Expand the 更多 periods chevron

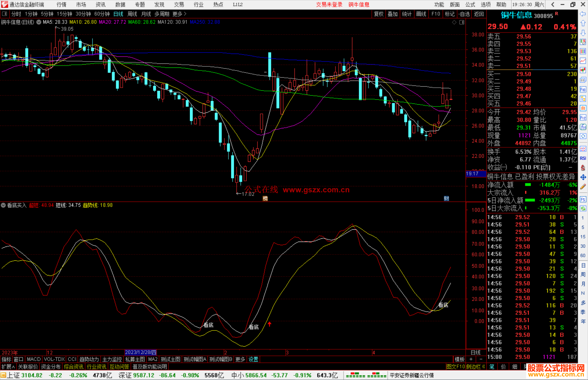point(185,14)
